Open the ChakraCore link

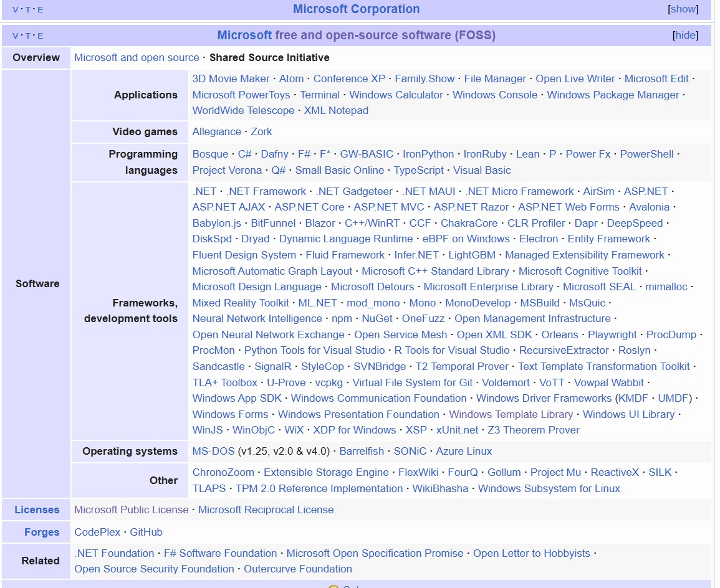click(469, 224)
